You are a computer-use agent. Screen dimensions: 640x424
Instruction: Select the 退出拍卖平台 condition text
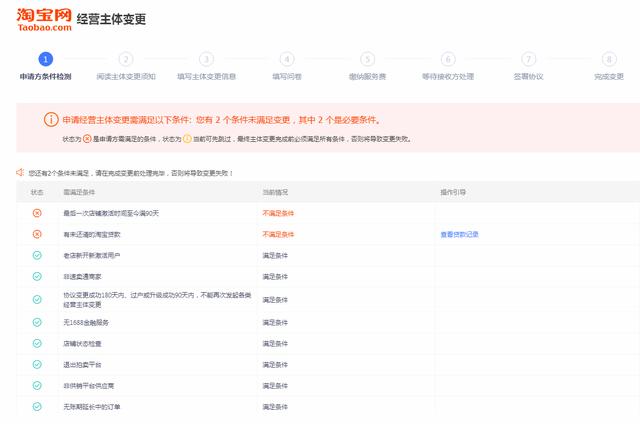(82, 365)
